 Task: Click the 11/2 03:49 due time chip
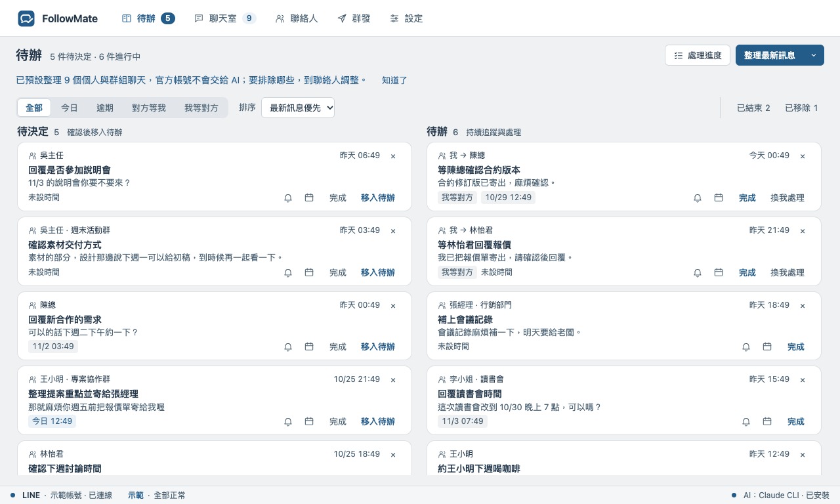click(x=53, y=346)
